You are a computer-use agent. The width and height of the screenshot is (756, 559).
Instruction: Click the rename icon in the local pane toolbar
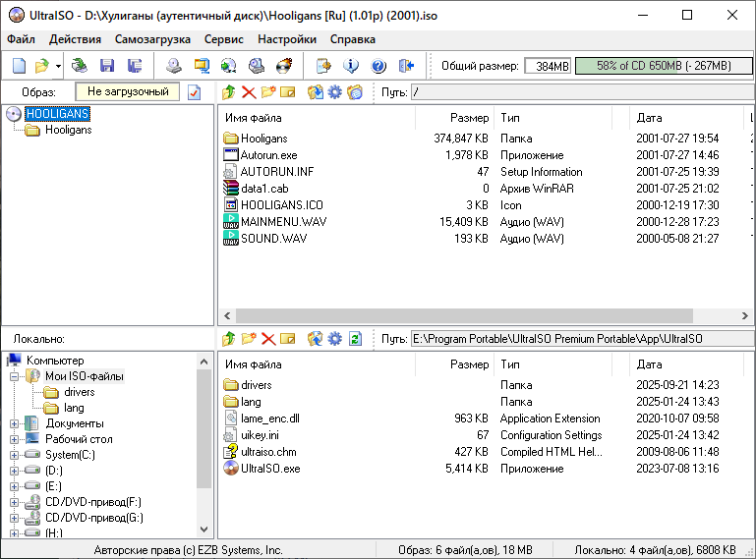point(288,339)
